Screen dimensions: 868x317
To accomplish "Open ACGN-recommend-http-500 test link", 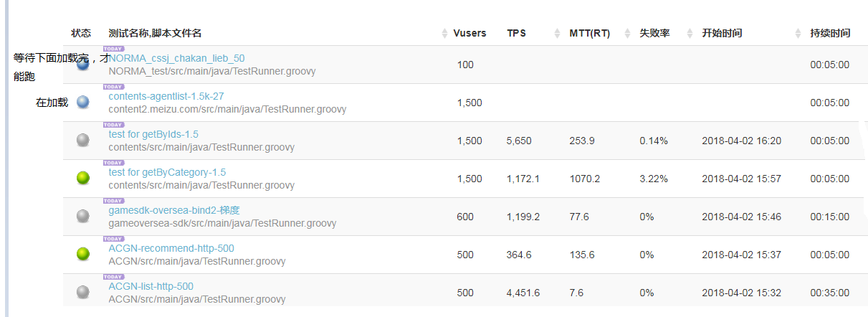I will tap(171, 248).
